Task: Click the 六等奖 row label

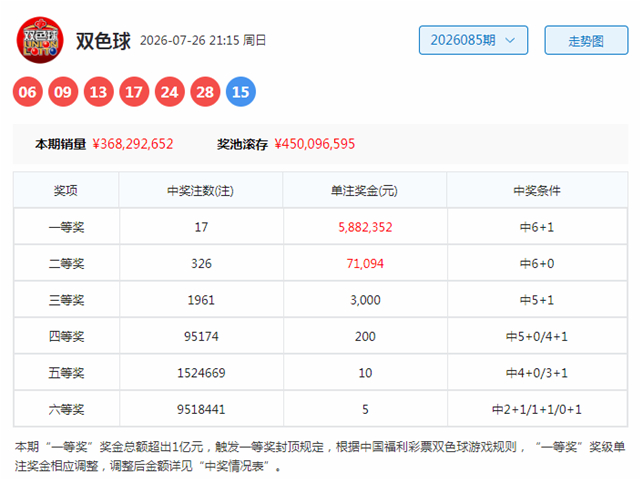Action: pyautogui.click(x=66, y=409)
